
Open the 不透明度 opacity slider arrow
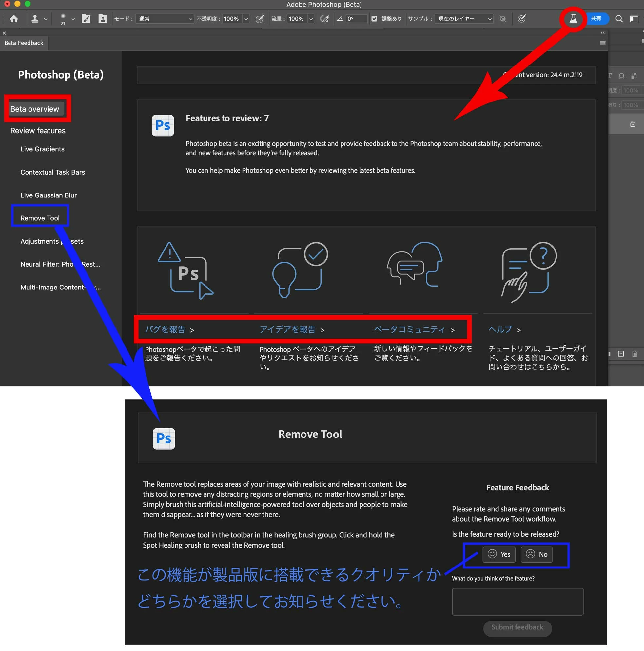click(x=246, y=19)
